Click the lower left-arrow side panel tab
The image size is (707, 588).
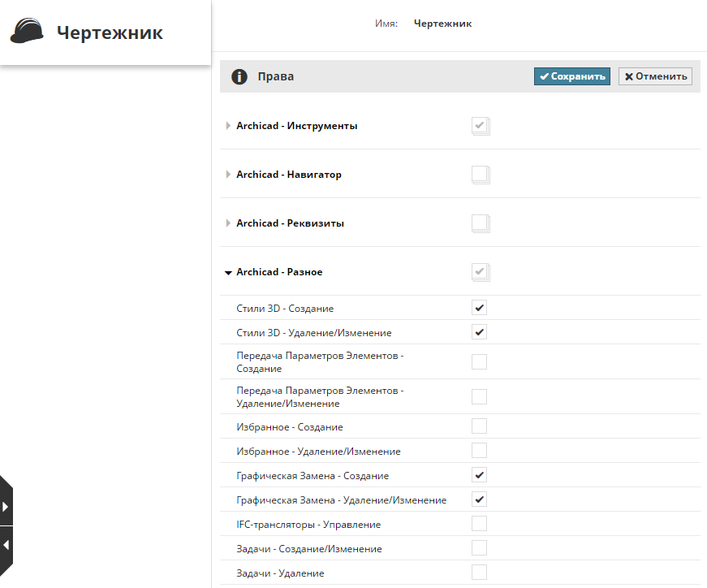6,545
